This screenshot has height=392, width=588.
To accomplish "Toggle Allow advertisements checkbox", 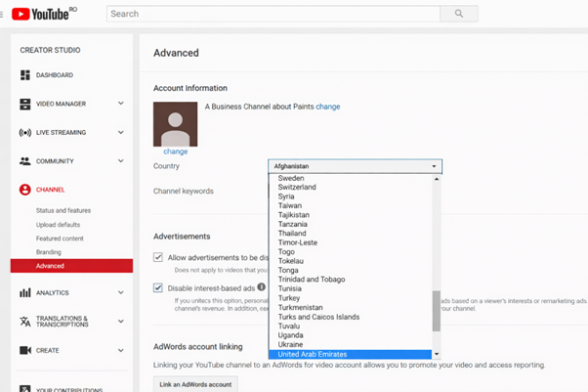I will pyautogui.click(x=158, y=257).
